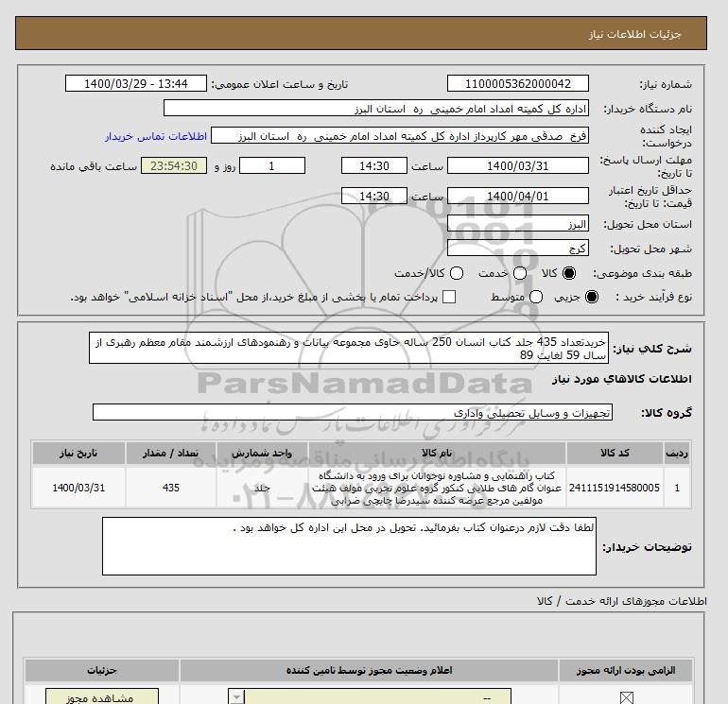Click the need date cell 1400/03/31

78,488
